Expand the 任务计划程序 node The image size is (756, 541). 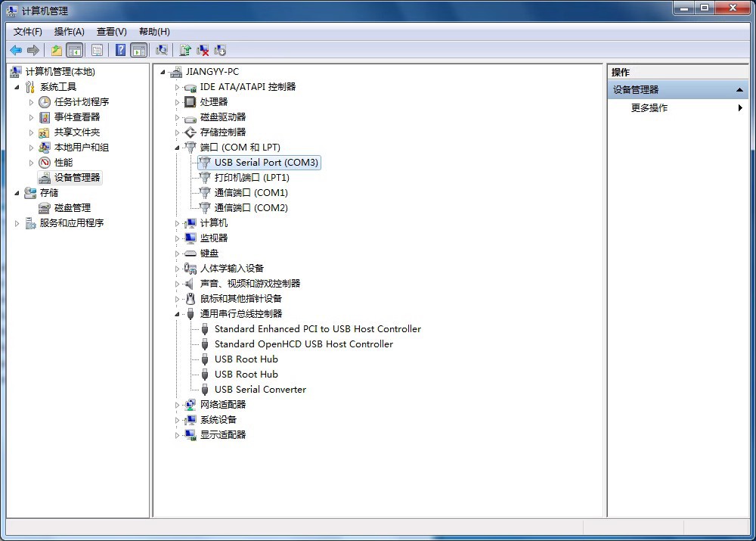click(31, 102)
